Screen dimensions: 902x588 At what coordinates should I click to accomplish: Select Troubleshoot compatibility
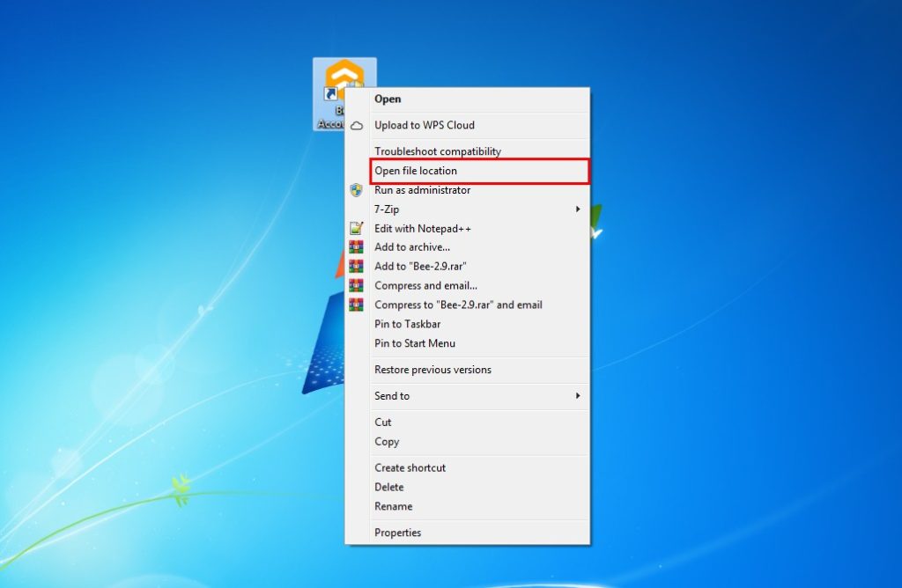coord(437,151)
